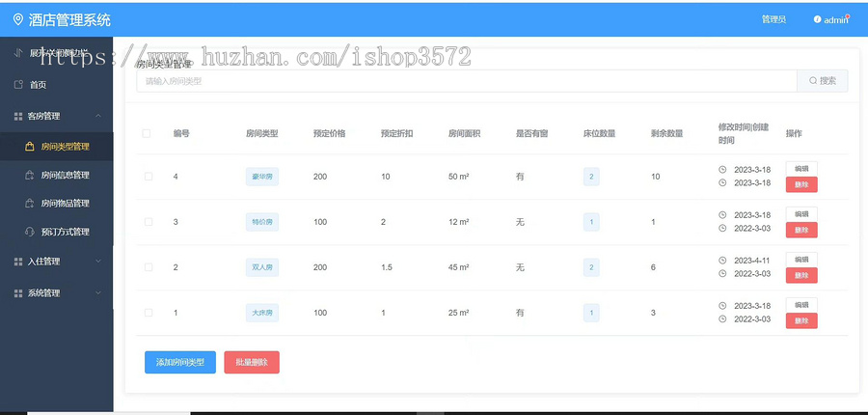Click the 系统管理 grid icon
This screenshot has height=415, width=868.
click(18, 293)
